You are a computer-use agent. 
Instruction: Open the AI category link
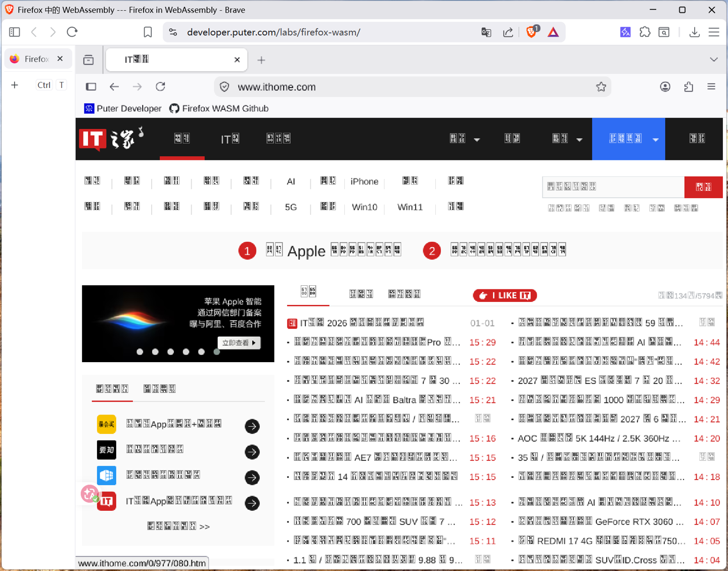pyautogui.click(x=291, y=182)
